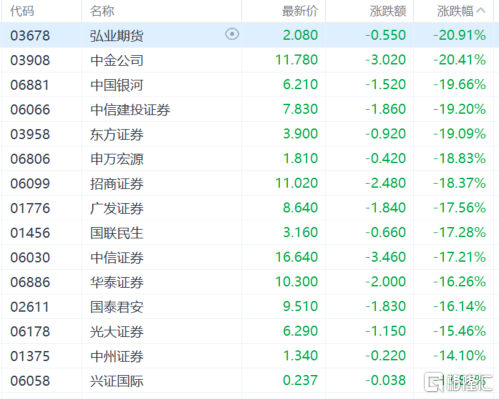The height and width of the screenshot is (399, 499).
Task: Click the -3.460 change of 中信证券
Action: pyautogui.click(x=386, y=257)
